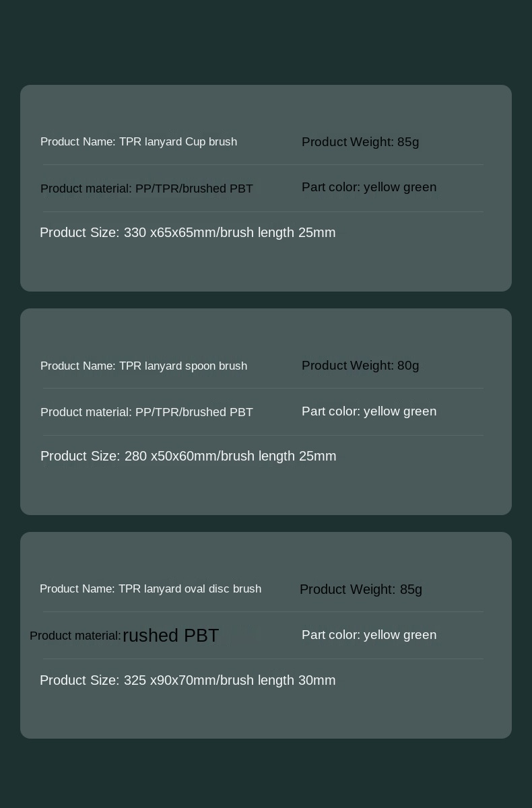Click the "TPR lanyard spoon brush" product name
This screenshot has height=808, width=532.
pyautogui.click(x=143, y=366)
